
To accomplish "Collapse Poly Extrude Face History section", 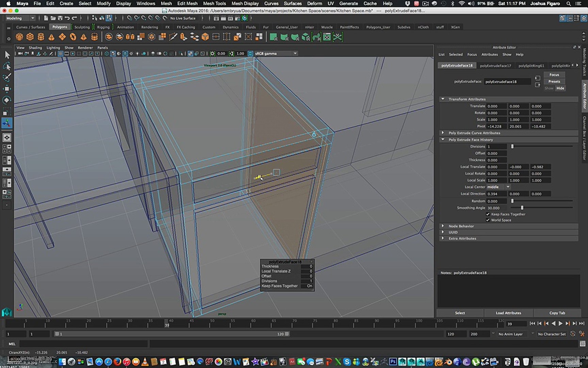I will (443, 140).
